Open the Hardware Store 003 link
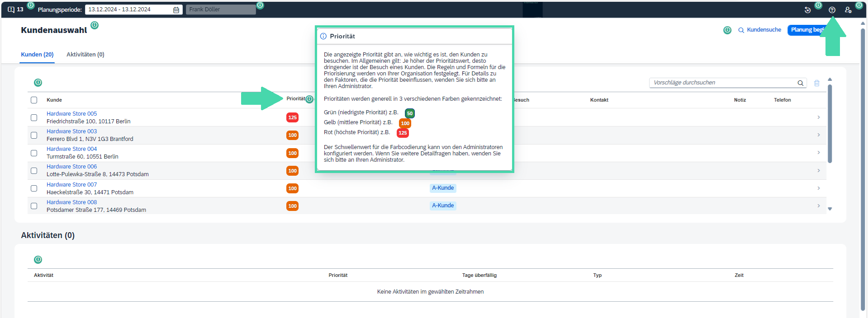 tap(71, 131)
